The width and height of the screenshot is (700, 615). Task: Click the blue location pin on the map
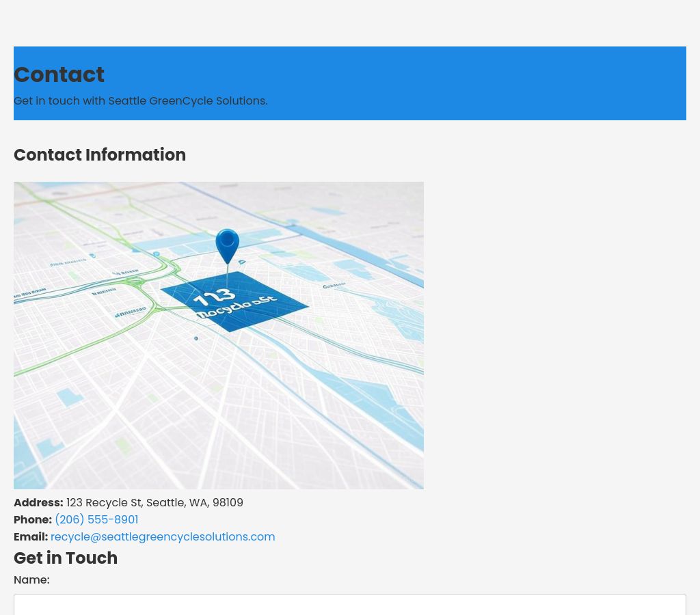(227, 244)
